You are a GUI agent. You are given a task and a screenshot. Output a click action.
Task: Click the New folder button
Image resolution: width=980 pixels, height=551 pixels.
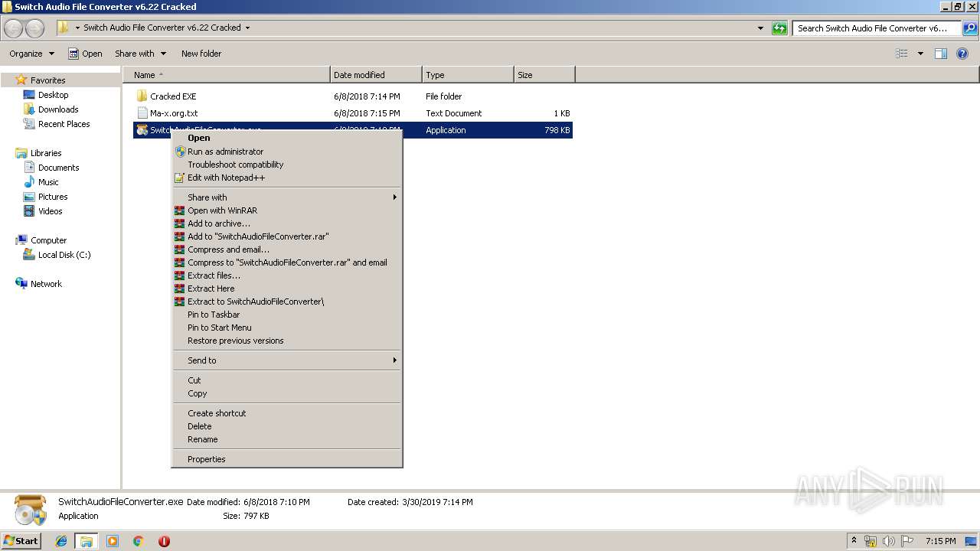[x=201, y=54]
